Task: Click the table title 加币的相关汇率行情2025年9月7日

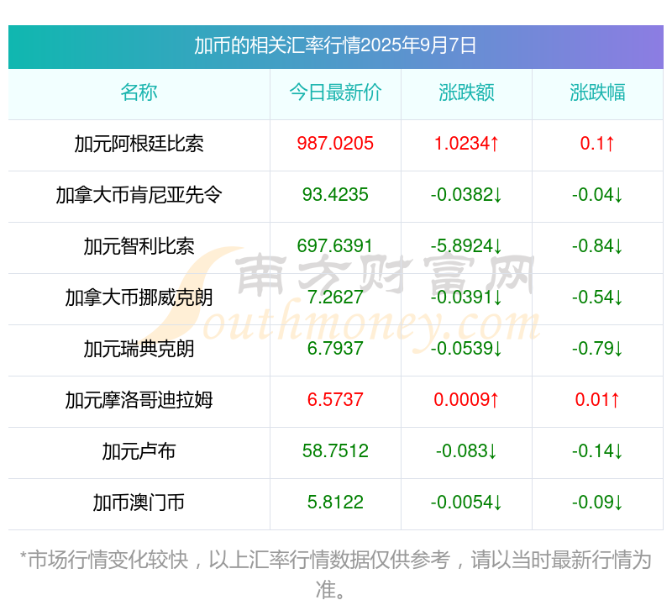Action: 335,45
